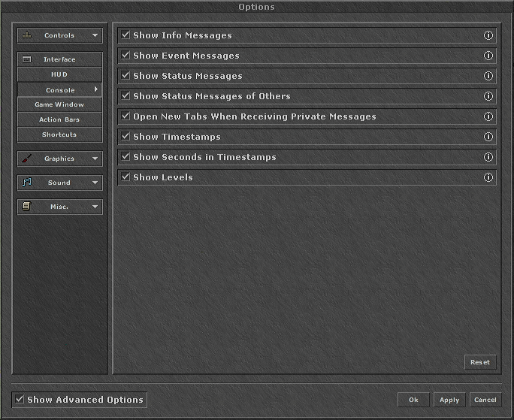Expand the Sound category arrow
Viewport: 514px width, 420px height.
click(x=95, y=183)
